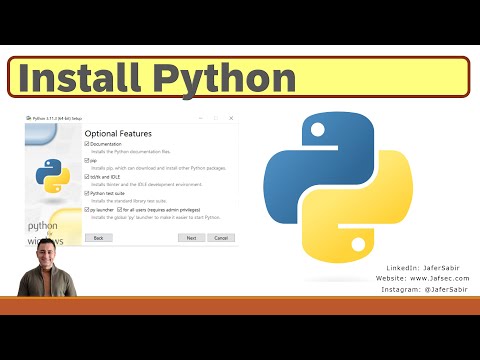Minimize the Python Setup window
Screen dimensions: 480x360
(201, 118)
